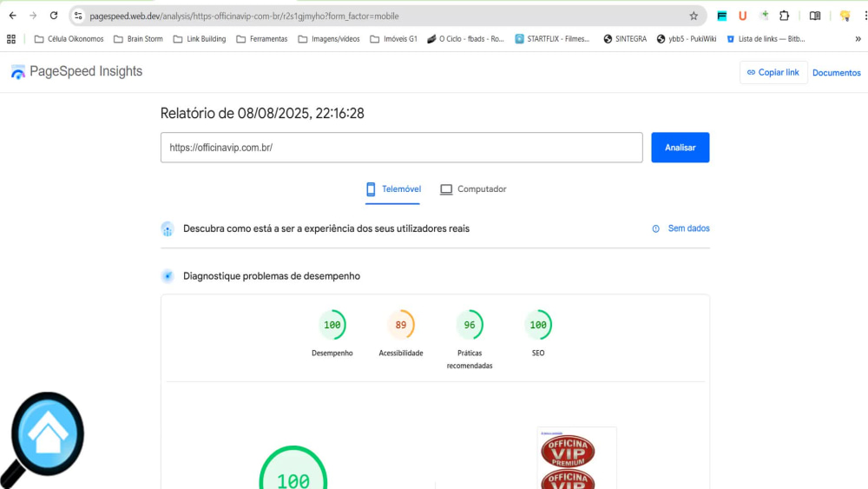
Task: Click the address bar URL text
Action: point(244,16)
